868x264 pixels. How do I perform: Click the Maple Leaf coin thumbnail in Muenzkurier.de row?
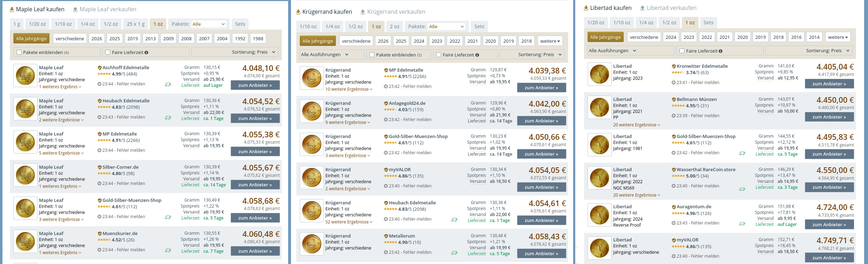(x=25, y=241)
